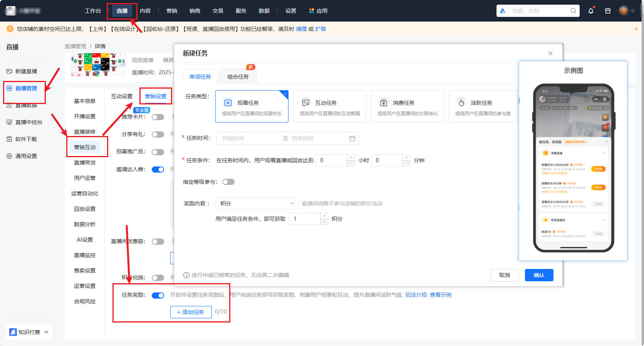This screenshot has height=346, width=644.
Task: Expand the 奖励内容 积分 dropdown
Action: coord(257,203)
